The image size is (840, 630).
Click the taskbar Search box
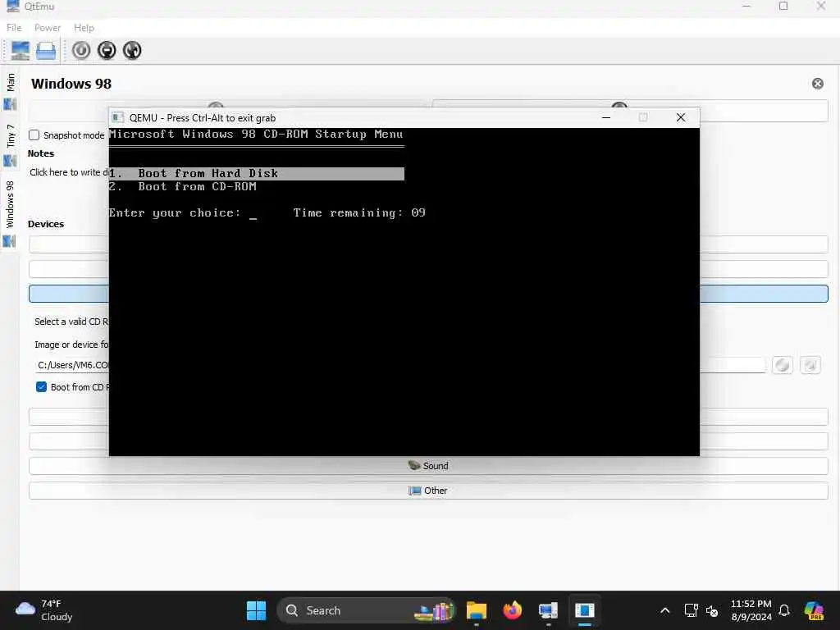point(366,610)
